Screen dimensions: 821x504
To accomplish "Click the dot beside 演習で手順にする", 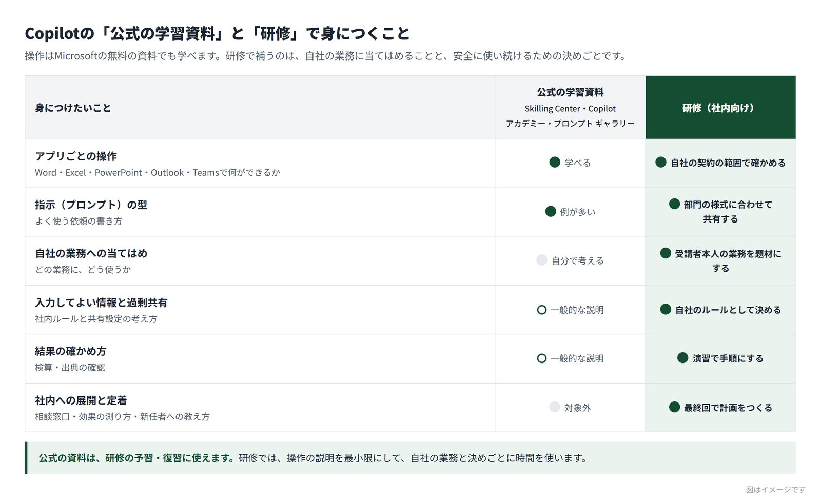I will click(x=683, y=358).
